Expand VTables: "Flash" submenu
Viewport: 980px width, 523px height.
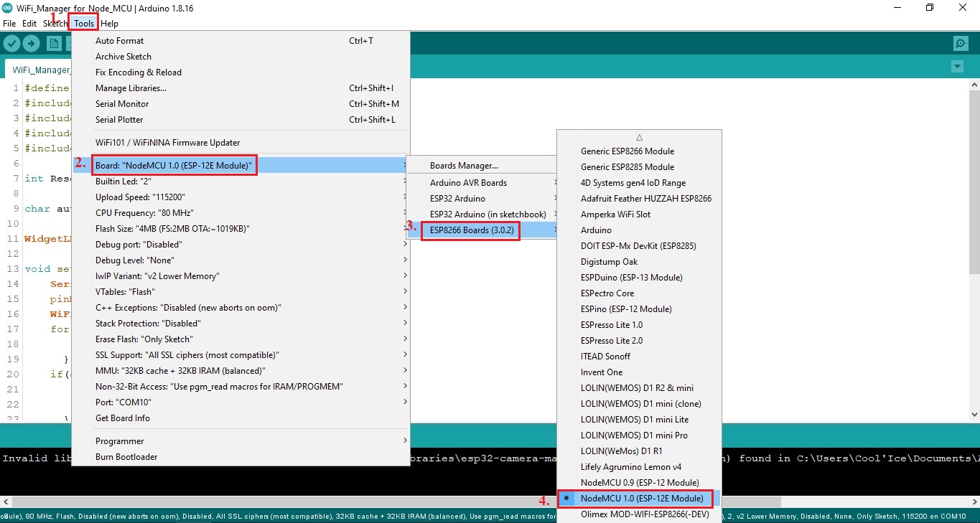point(241,292)
